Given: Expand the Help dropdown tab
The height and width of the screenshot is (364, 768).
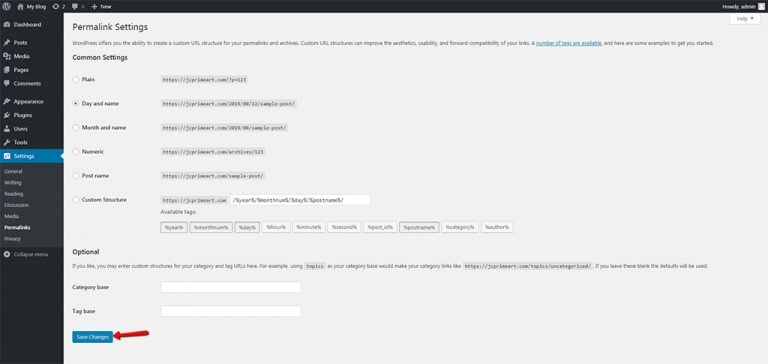Looking at the screenshot, I should (745, 19).
